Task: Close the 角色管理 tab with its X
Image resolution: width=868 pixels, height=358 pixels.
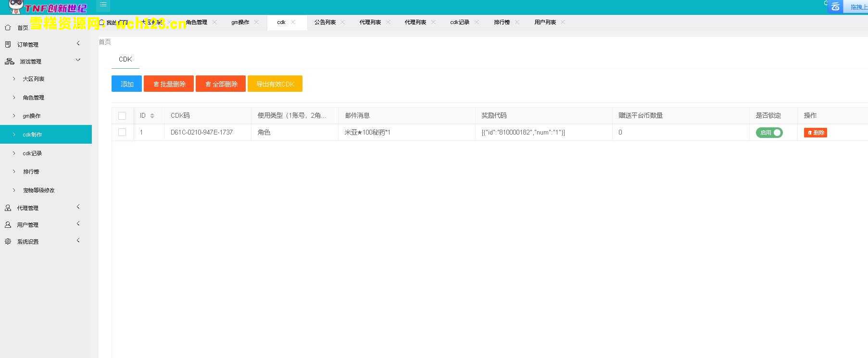Action: click(x=214, y=22)
